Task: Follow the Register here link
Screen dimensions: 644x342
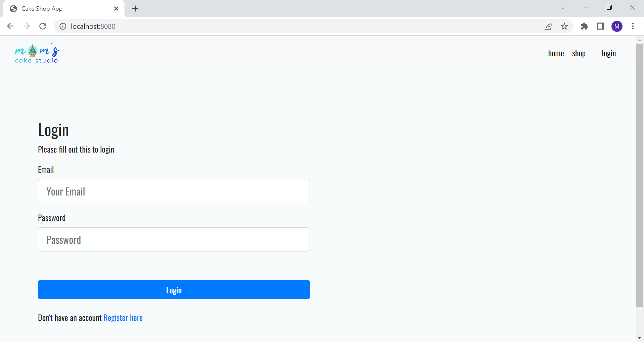Action: click(x=123, y=318)
